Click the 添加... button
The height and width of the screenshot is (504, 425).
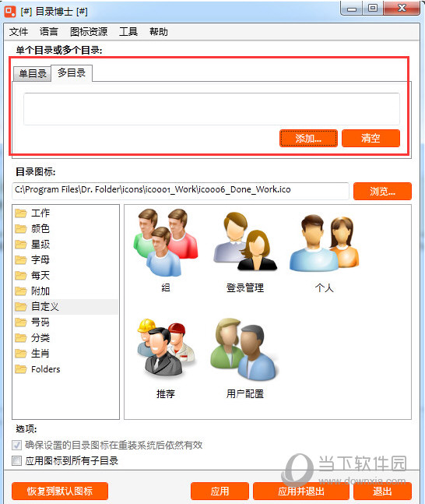tap(308, 139)
